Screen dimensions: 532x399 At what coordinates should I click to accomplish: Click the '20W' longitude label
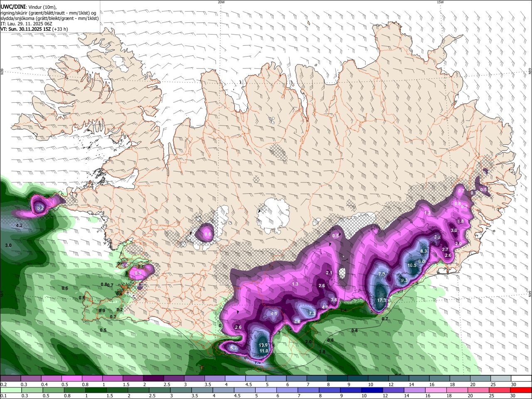(x=221, y=2)
